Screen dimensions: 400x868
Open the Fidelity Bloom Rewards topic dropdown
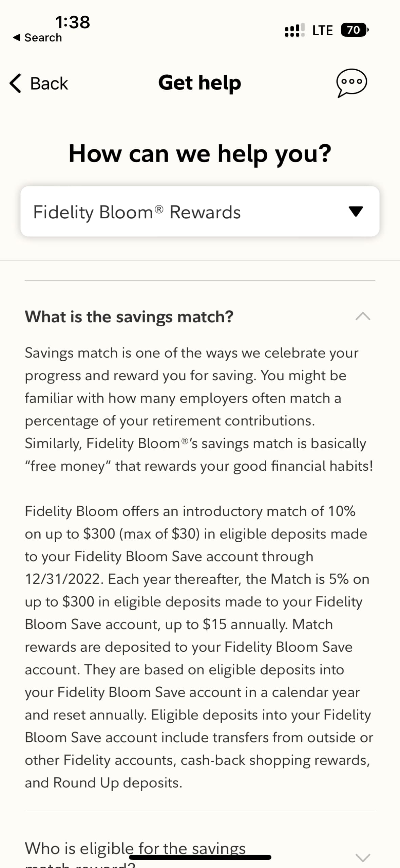click(x=199, y=211)
